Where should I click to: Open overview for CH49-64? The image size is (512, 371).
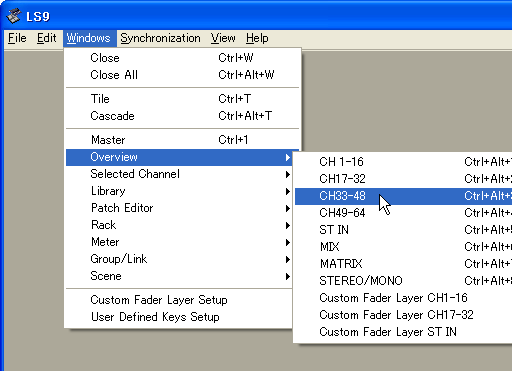click(403, 213)
